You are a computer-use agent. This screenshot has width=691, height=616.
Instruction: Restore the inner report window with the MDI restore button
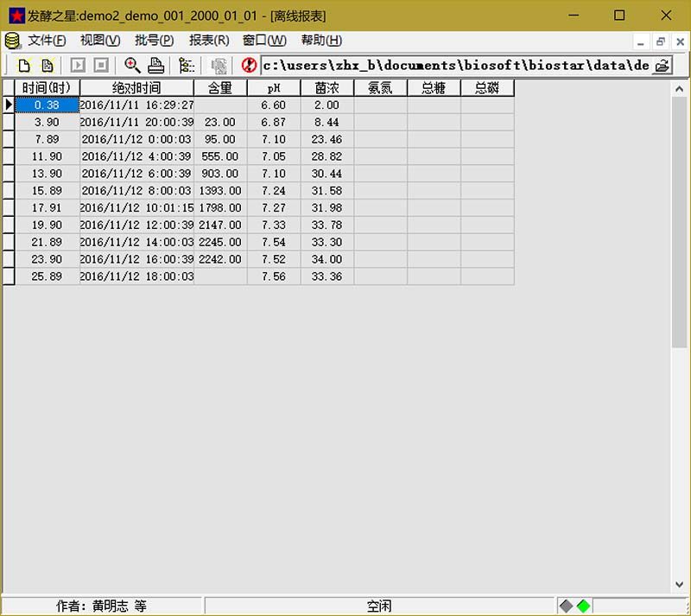(660, 41)
